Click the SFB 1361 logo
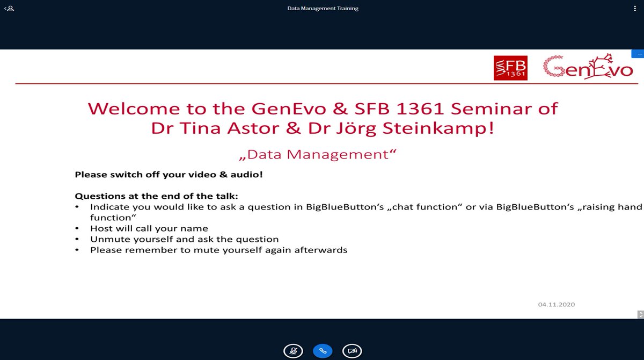This screenshot has width=644, height=360. pos(510,68)
